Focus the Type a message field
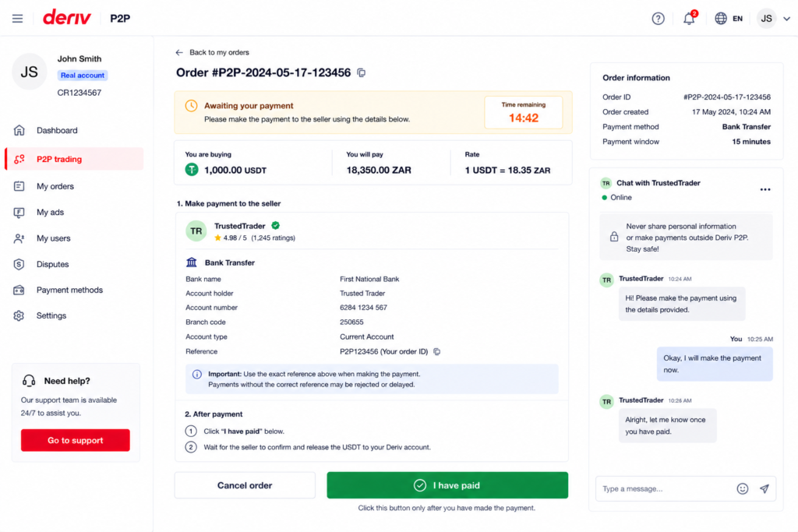 (666, 488)
